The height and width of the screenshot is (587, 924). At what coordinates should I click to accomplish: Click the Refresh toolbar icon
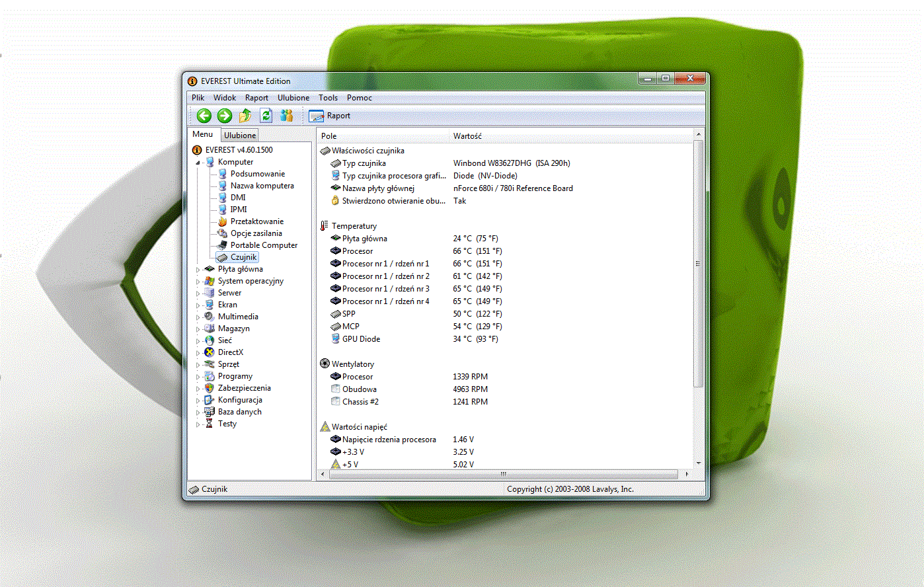click(x=266, y=116)
